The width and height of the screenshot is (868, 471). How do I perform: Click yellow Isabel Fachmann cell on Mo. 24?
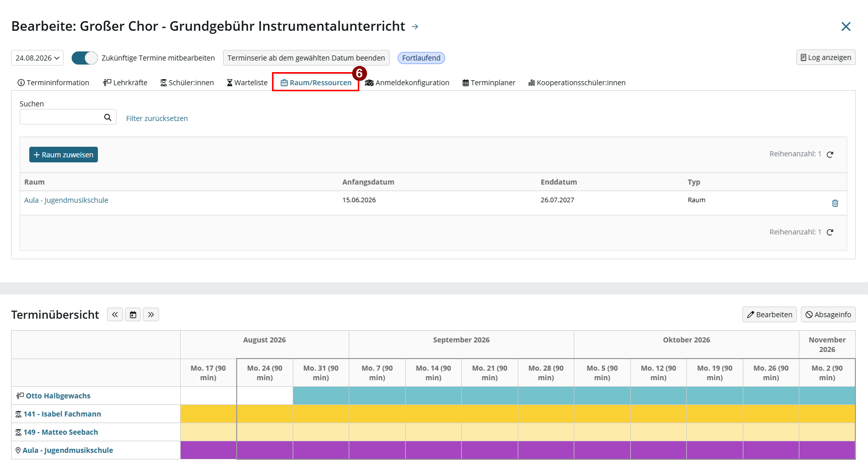tap(265, 414)
